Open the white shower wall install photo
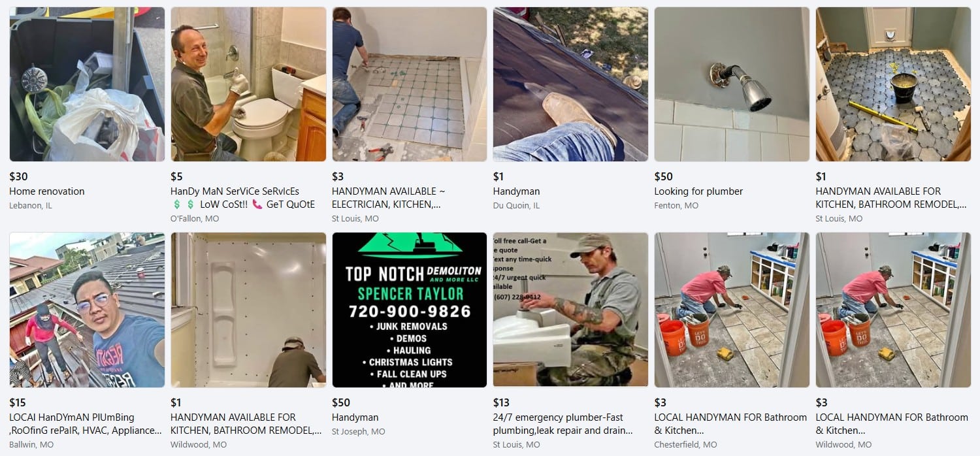The height and width of the screenshot is (456, 980). click(248, 310)
